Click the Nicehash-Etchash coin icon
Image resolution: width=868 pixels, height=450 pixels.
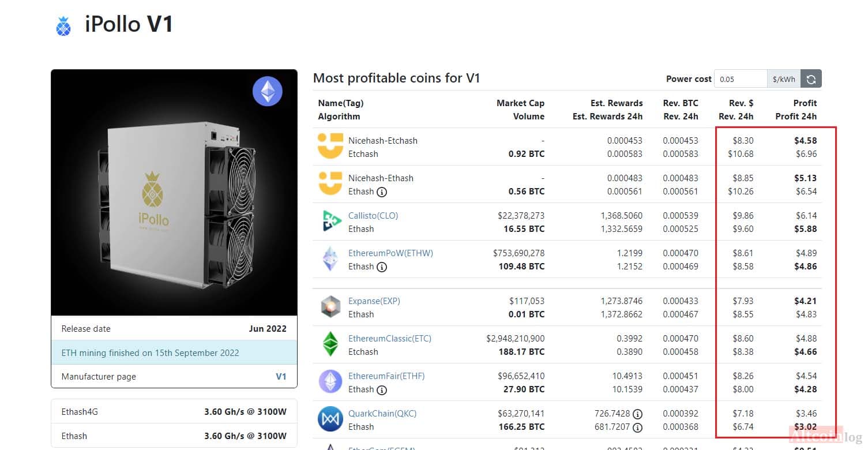(x=330, y=147)
